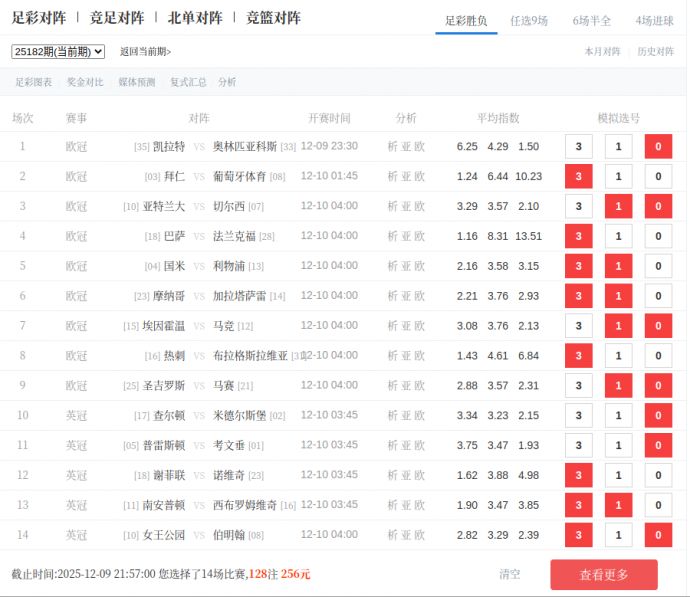690x597 pixels.
Task: Select 北单对阵 in the top navigation
Action: tap(195, 18)
